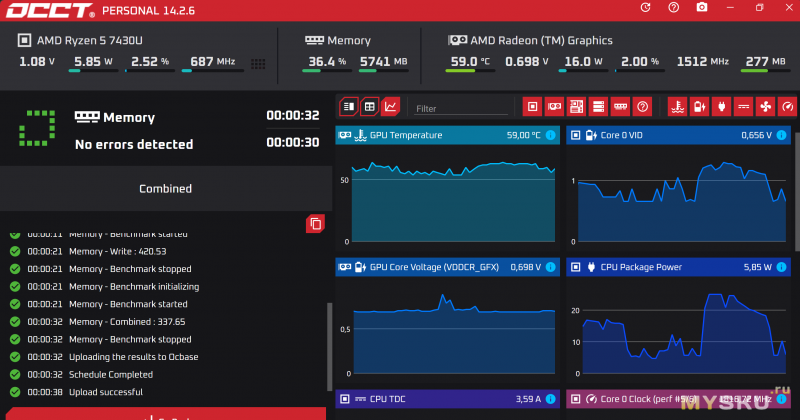
Task: Select the Combined test label
Action: pos(165,188)
